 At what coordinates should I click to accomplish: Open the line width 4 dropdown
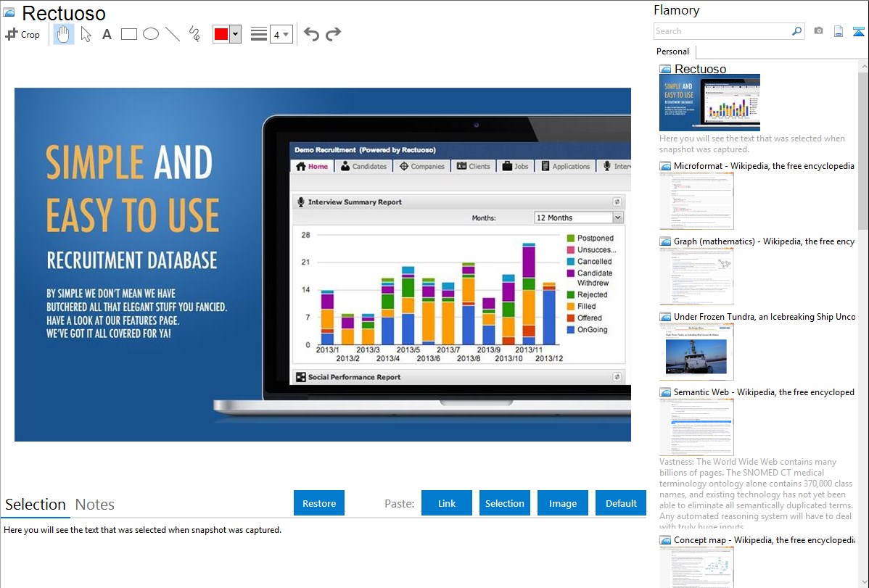pos(281,34)
